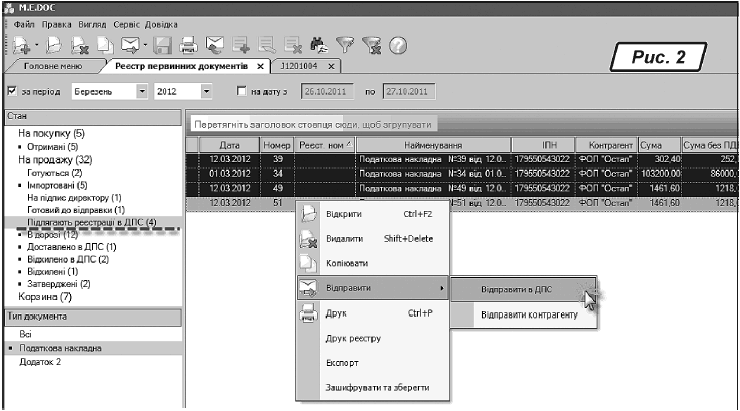Switch to the "Головне меню" tab
The height and width of the screenshot is (411, 740).
[x=54, y=67]
